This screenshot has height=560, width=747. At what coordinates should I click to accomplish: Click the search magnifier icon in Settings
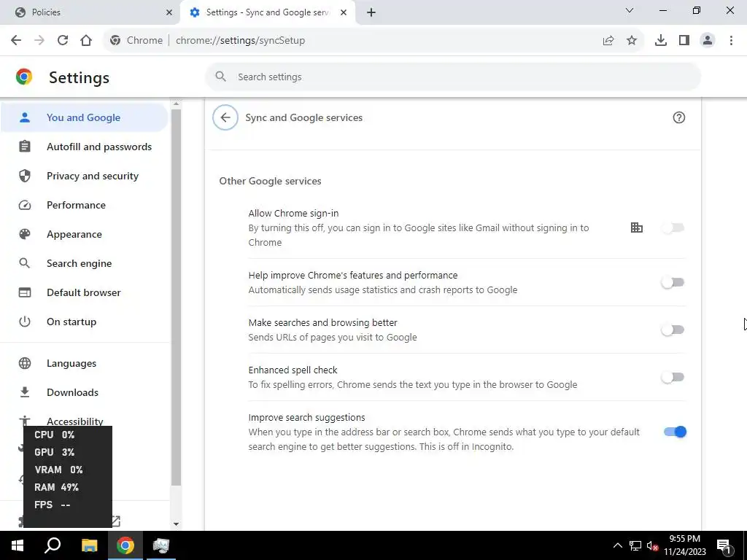220,77
